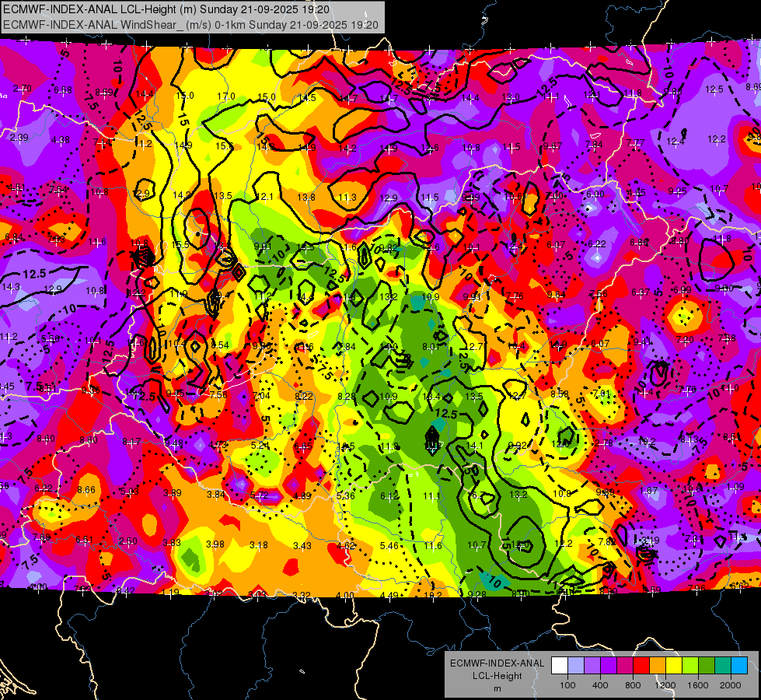This screenshot has height=700, width=761.
Task: Click the legend unit label m
Action: [497, 689]
